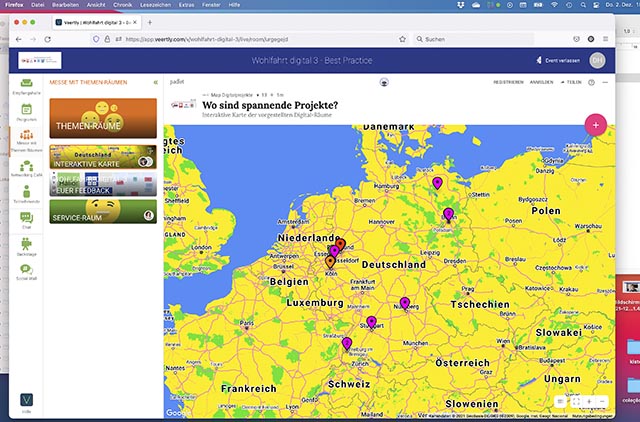
Task: Click the Suchen search field
Action: [473, 39]
